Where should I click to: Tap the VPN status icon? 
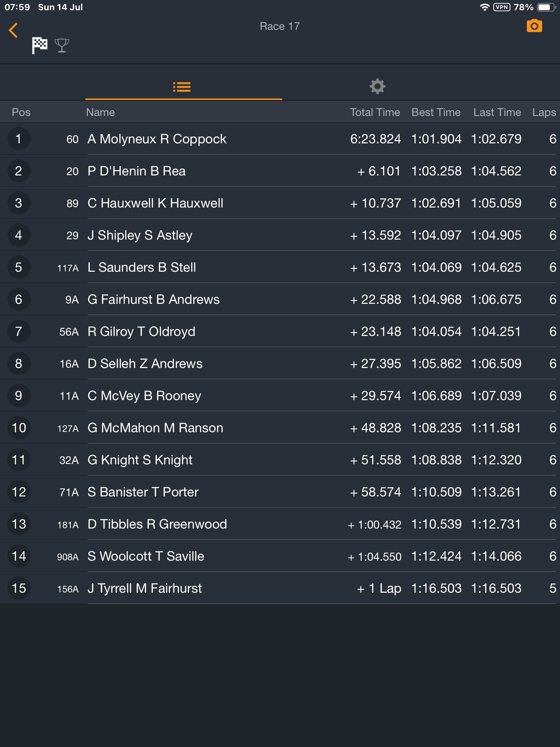502,7
